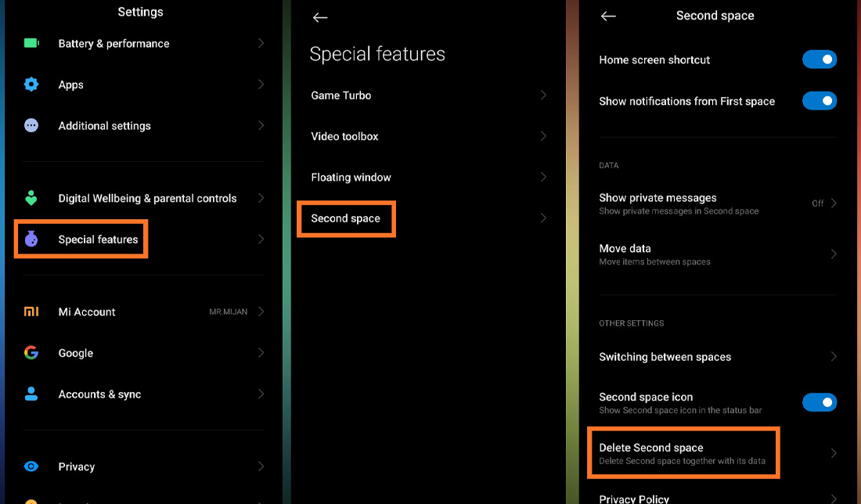Toggle the Second space icon switch
The height and width of the screenshot is (504, 861).
819,402
